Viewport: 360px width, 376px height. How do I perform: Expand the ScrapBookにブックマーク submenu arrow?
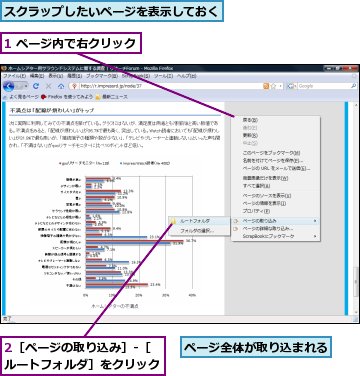(315, 236)
